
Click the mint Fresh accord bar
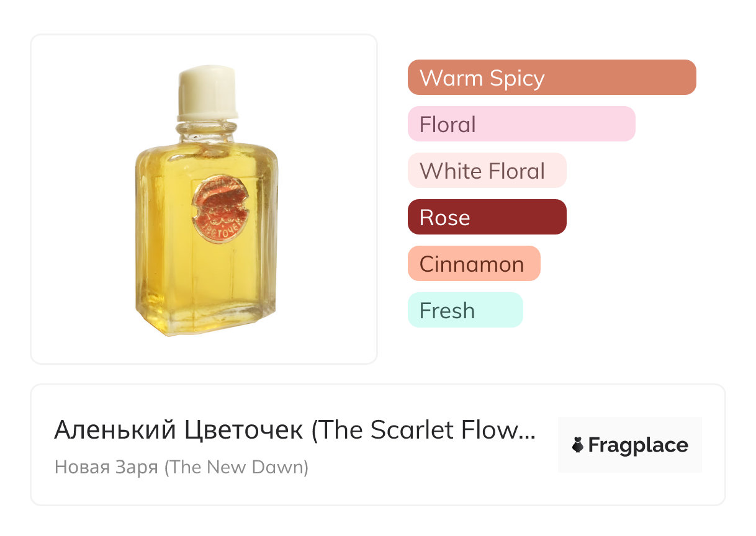pyautogui.click(x=465, y=310)
